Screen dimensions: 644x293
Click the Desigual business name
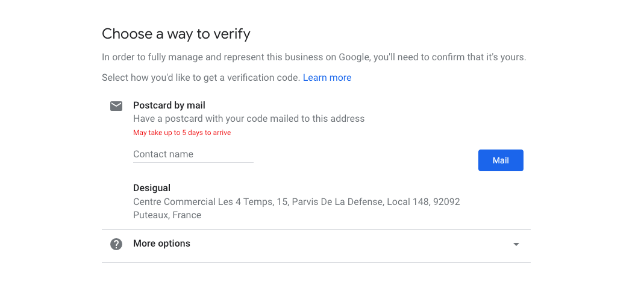coord(152,188)
